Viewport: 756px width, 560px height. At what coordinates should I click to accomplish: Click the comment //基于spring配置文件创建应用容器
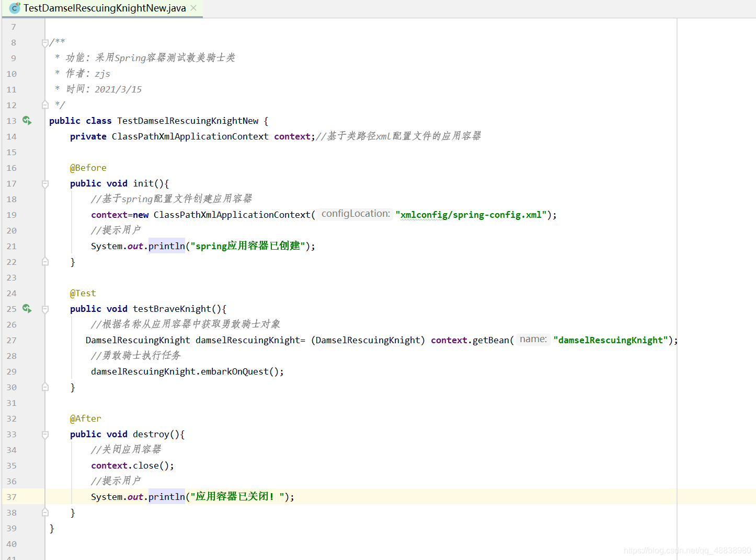[171, 199]
